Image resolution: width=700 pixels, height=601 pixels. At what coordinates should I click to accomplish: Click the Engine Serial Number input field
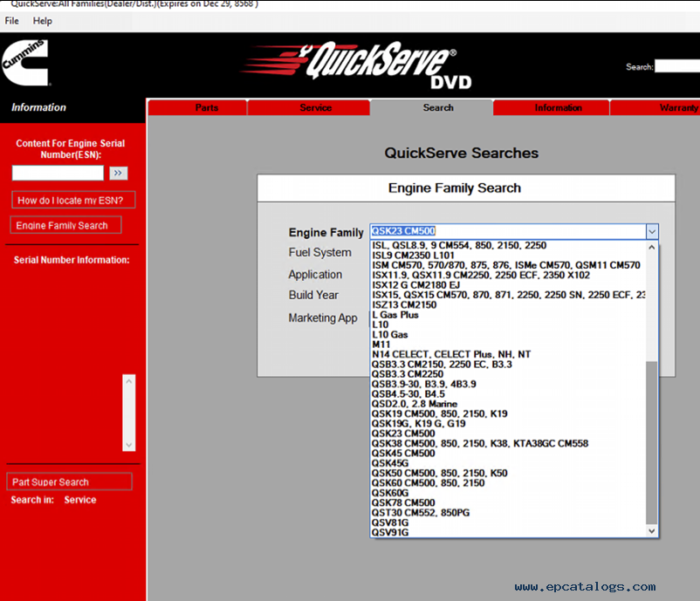pyautogui.click(x=58, y=174)
